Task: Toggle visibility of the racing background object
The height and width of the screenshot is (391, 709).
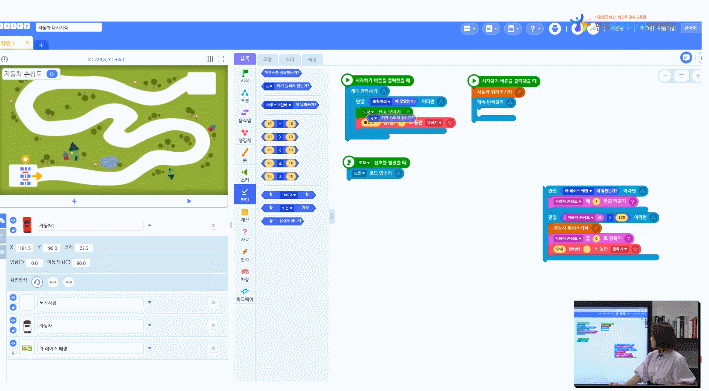Action: pyautogui.click(x=13, y=343)
